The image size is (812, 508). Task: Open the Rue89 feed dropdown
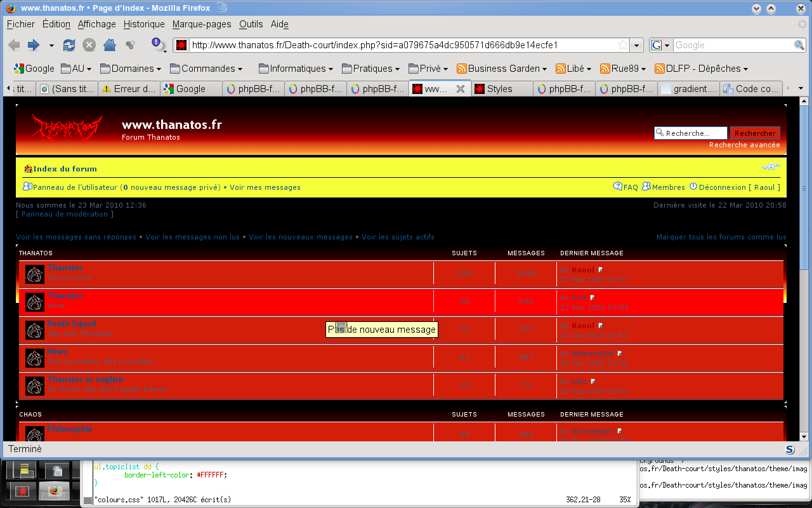click(x=623, y=69)
